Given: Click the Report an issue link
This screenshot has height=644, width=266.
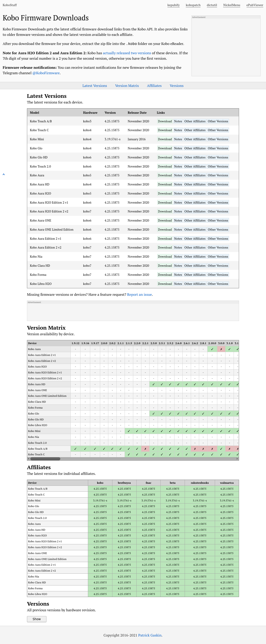Looking at the screenshot, I should (139, 294).
